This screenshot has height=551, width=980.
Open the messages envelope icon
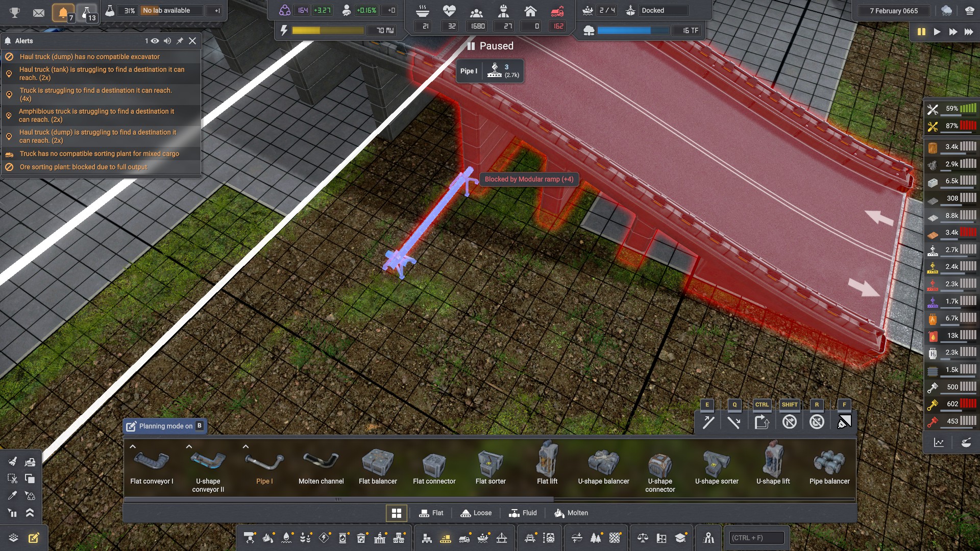tap(39, 12)
